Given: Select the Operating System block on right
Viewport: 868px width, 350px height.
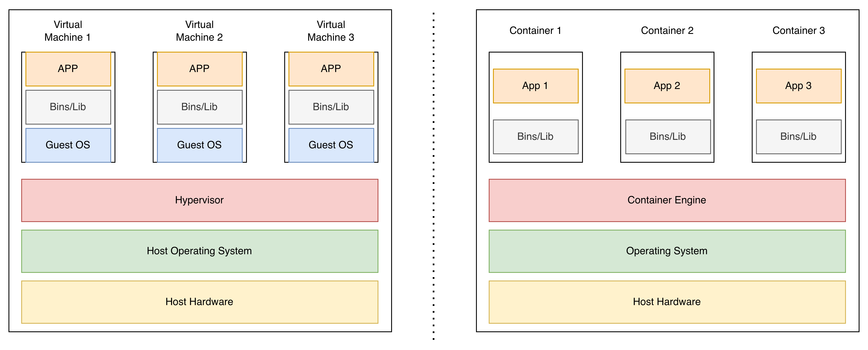Looking at the screenshot, I should 667,251.
